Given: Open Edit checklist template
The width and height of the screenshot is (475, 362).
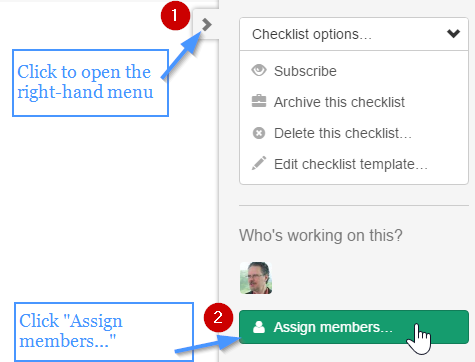Looking at the screenshot, I should point(350,164).
